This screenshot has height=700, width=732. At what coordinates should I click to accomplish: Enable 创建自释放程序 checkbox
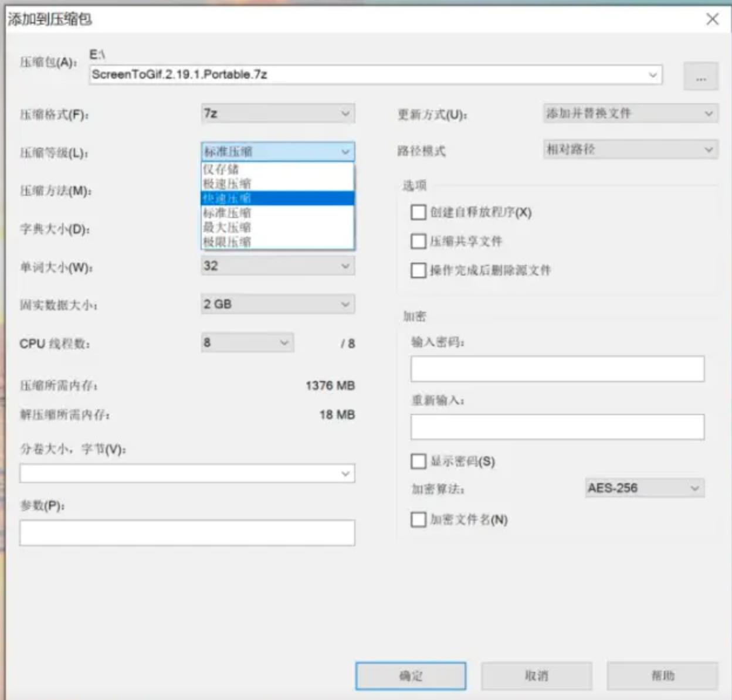[x=418, y=213]
